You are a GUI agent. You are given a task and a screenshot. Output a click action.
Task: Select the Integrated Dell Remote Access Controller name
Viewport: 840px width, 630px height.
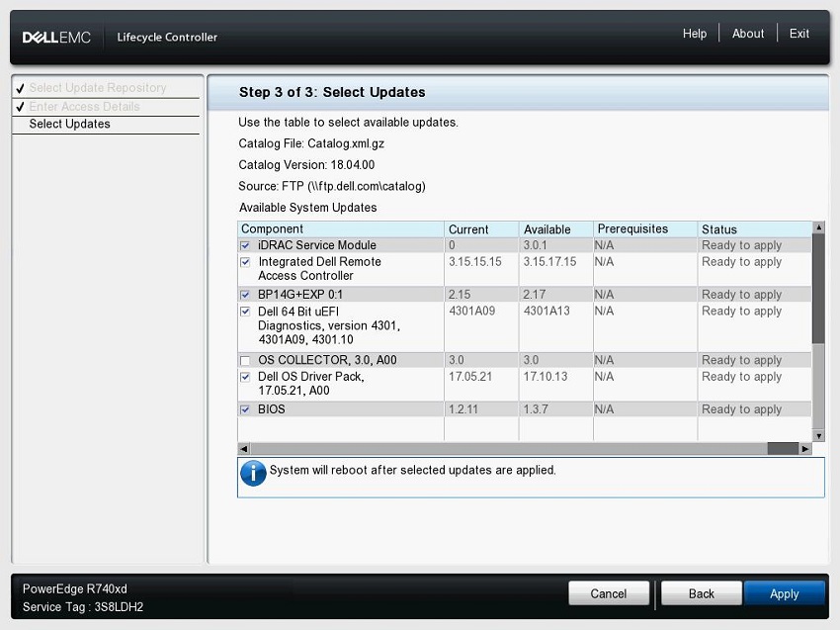(x=319, y=269)
